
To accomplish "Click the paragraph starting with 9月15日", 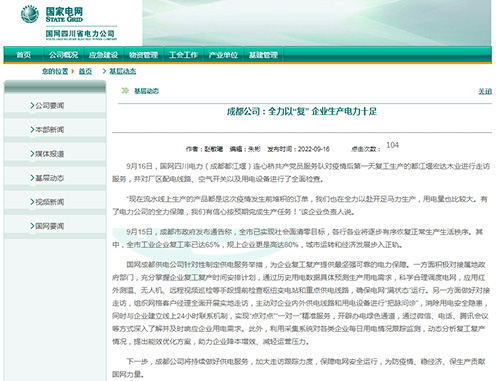I will click(x=298, y=238).
